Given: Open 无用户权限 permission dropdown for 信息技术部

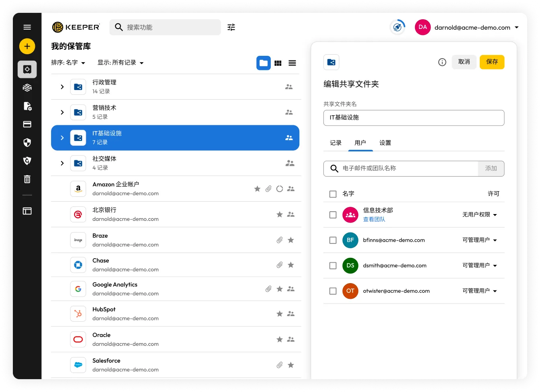Looking at the screenshot, I should [480, 215].
